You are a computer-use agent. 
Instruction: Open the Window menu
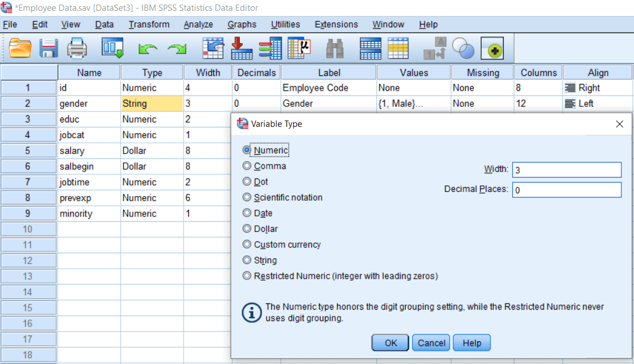[x=388, y=25]
